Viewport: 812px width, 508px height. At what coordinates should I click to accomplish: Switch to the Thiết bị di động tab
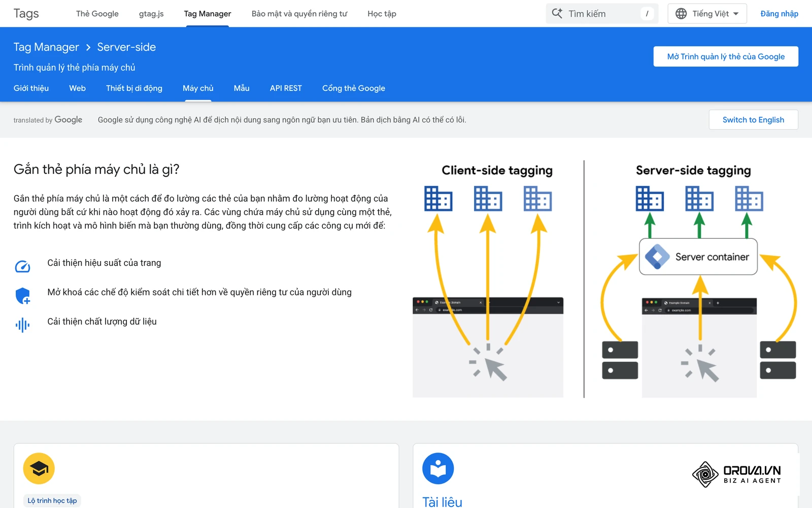(x=134, y=88)
